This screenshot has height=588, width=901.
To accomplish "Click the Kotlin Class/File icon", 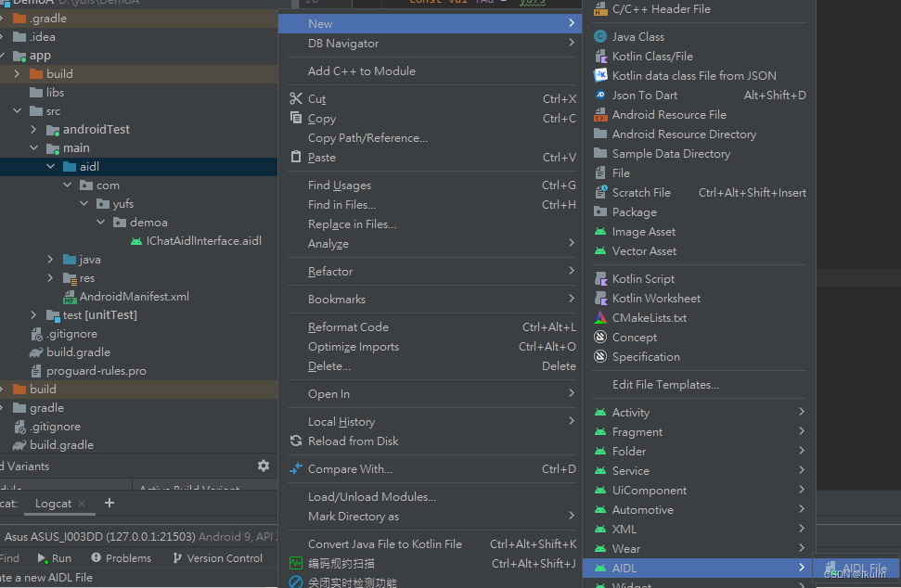I will pos(600,57).
